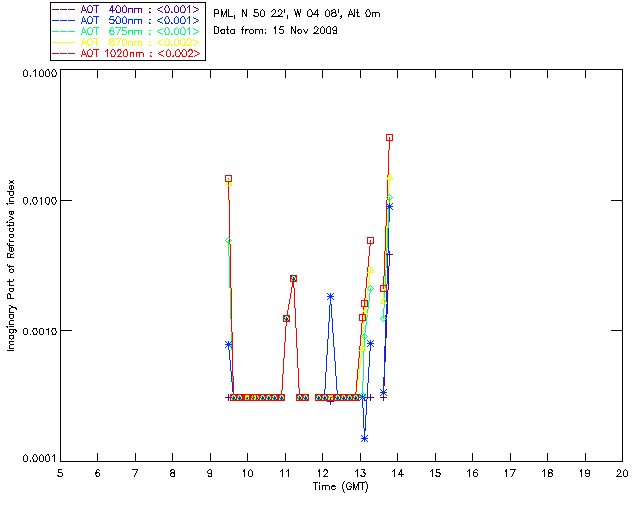Click the highest red square marker in the plot
640x512 pixels.
[x=389, y=138]
